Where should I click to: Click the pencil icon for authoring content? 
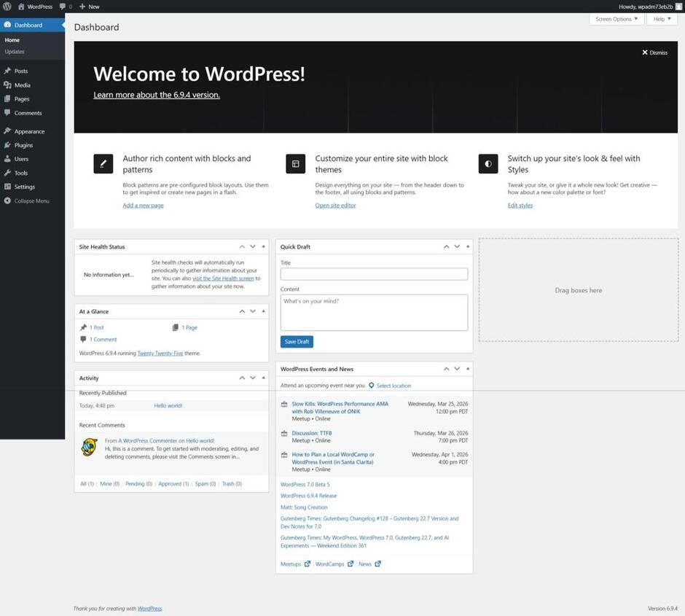103,164
